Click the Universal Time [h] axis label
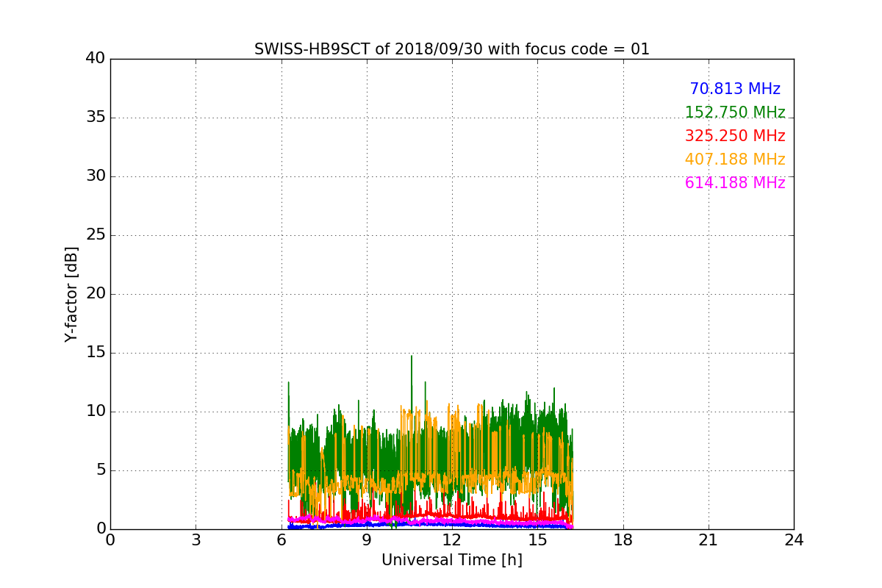The image size is (882, 588). [452, 560]
